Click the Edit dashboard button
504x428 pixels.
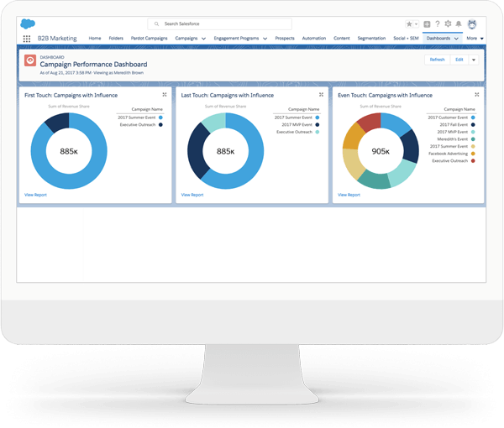coord(459,60)
